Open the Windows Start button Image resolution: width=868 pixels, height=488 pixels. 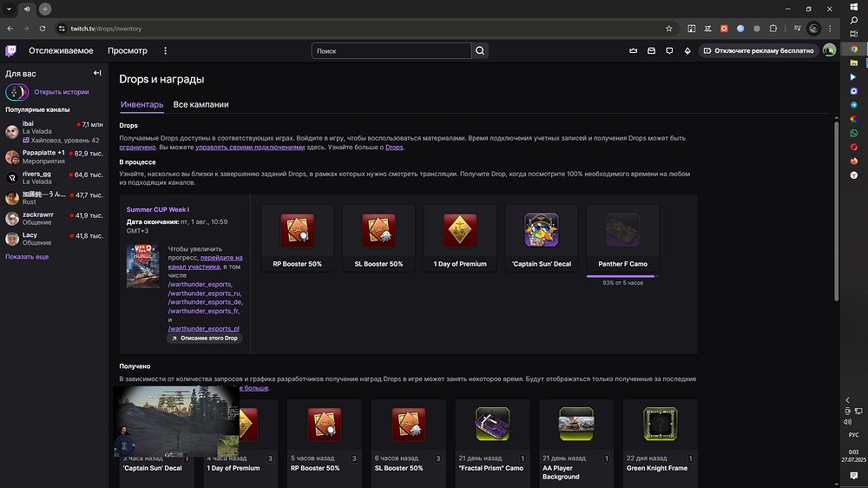pos(854,7)
